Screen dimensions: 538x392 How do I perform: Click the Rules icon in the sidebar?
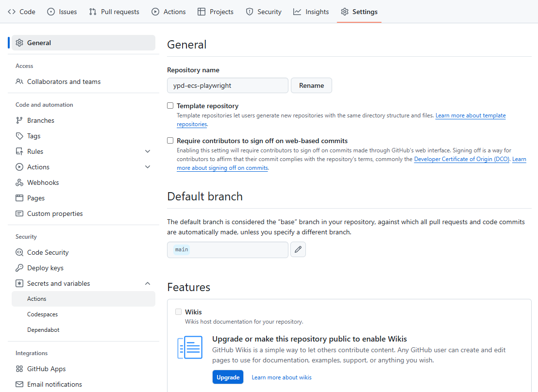click(x=19, y=151)
